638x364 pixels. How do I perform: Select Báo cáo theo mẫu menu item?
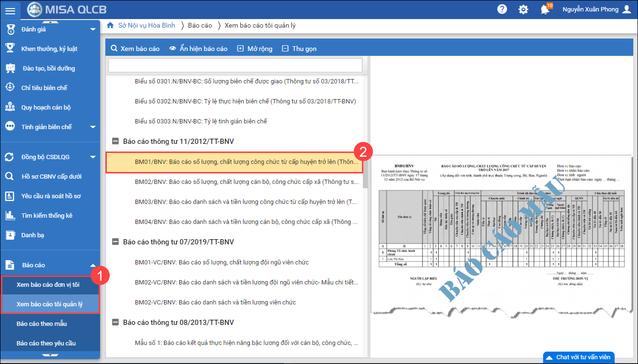pos(41,324)
